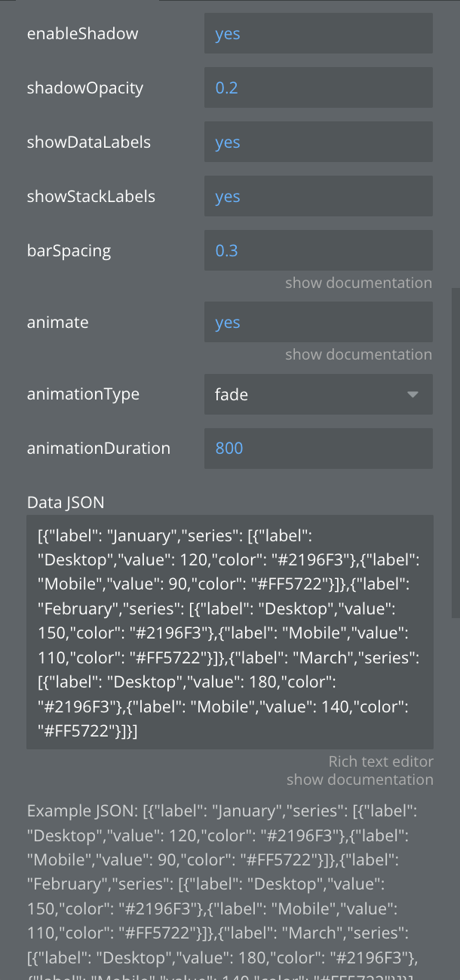Click the 'animationType' property label
Screen dimensions: 460x980
[83, 394]
